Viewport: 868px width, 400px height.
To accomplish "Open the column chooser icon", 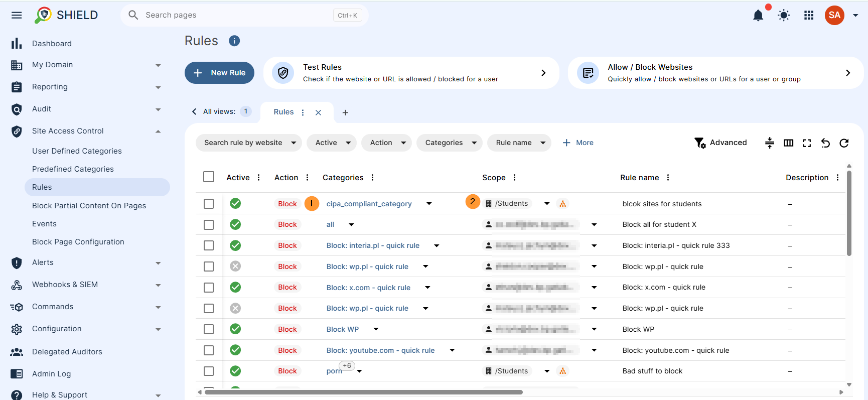I will tap(789, 143).
